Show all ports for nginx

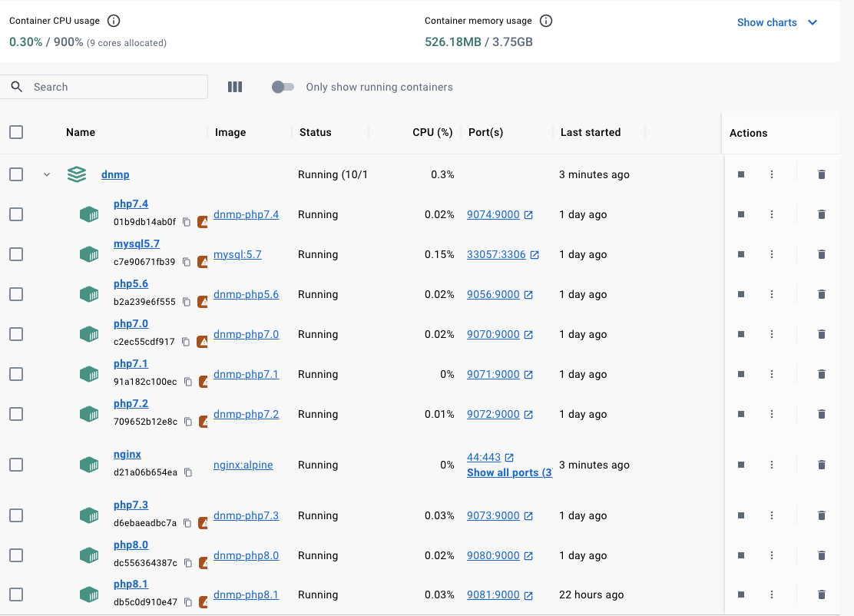509,472
